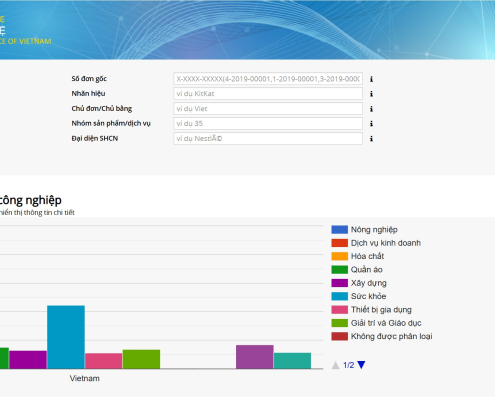Click the orange Hóa chất legend swatch
Image resolution: width=495 pixels, height=400 pixels.
[x=340, y=256]
